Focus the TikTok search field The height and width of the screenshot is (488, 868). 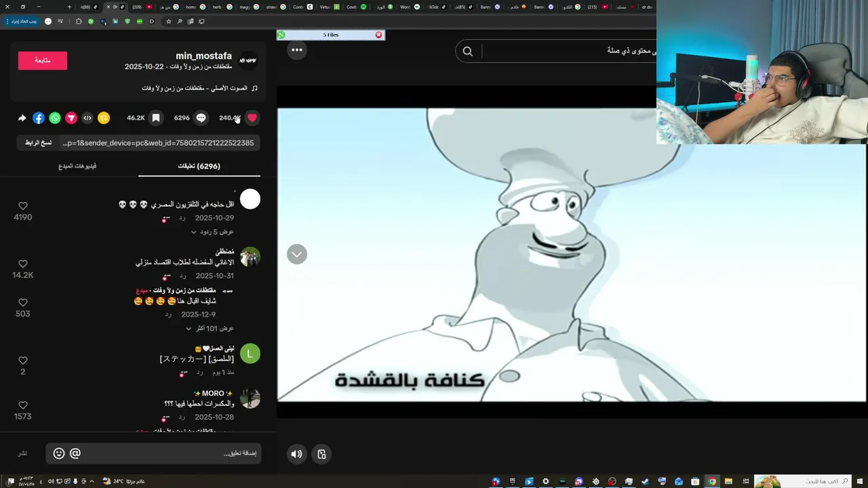[568, 51]
